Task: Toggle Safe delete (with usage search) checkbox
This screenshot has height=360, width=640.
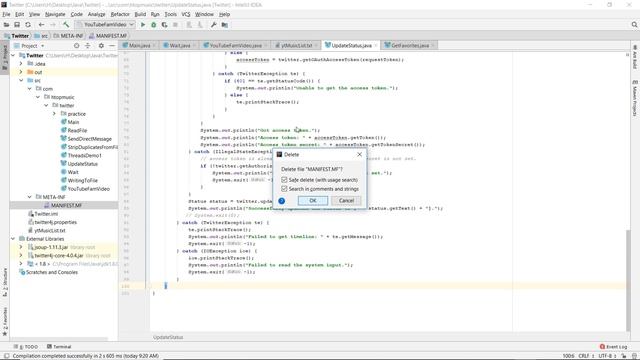Action: coord(284,180)
